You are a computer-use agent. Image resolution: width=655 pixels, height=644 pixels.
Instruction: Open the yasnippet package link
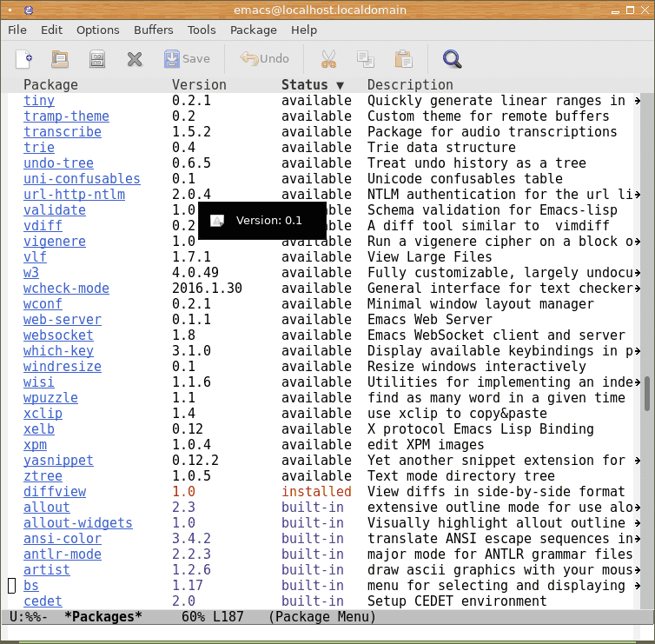58,461
